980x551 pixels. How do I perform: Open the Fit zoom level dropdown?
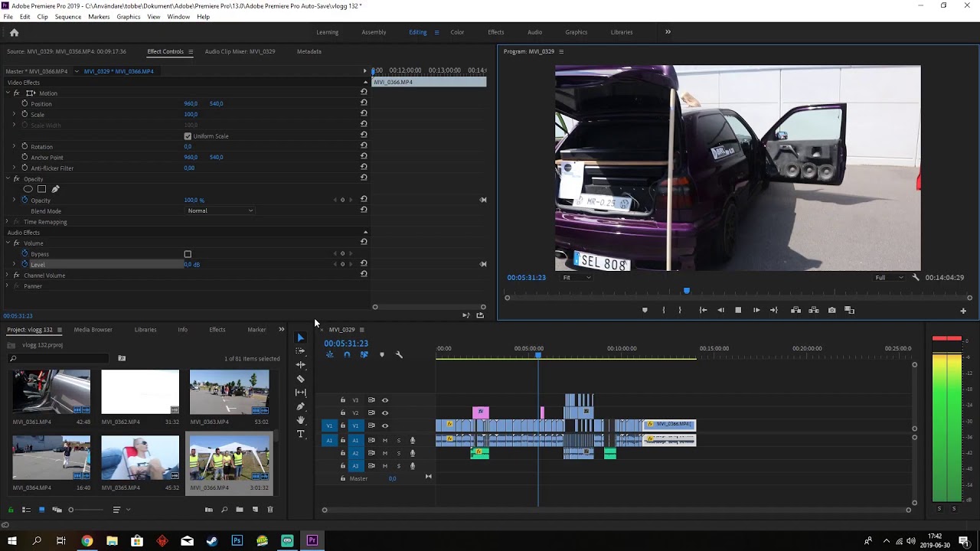[x=577, y=277]
